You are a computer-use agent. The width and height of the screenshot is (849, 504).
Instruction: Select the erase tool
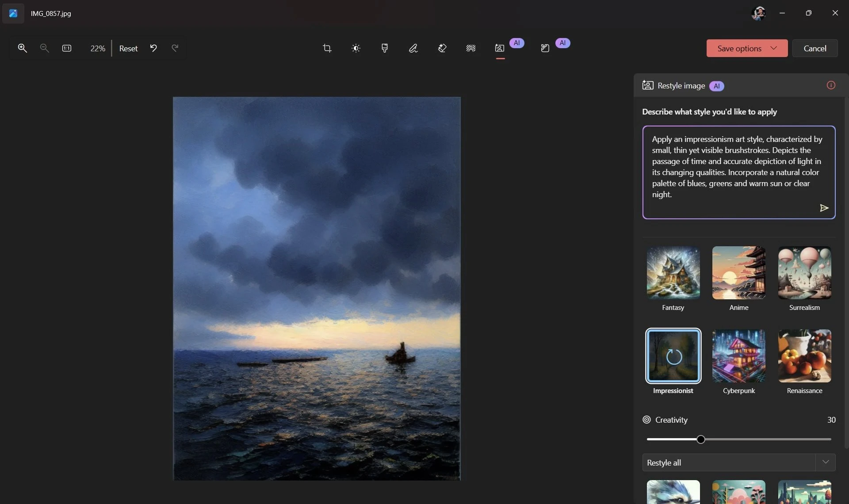[442, 48]
